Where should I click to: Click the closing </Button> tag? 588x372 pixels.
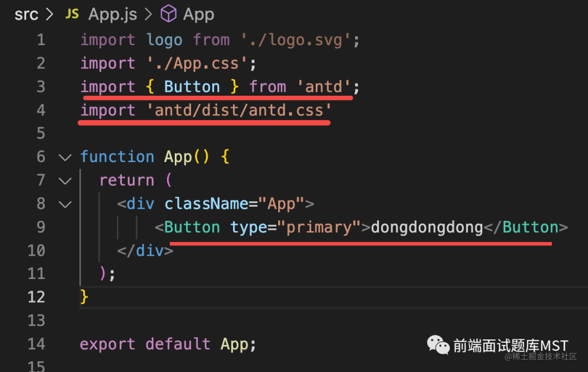[x=526, y=227]
